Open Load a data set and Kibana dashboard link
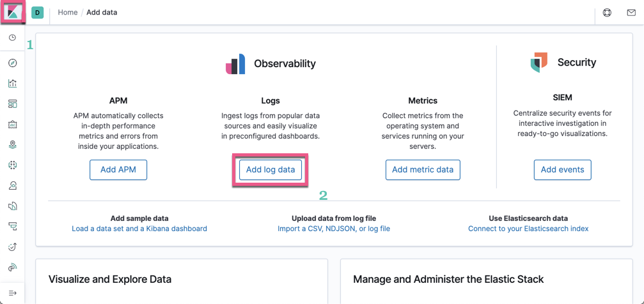This screenshot has width=644, height=304. coord(139,229)
